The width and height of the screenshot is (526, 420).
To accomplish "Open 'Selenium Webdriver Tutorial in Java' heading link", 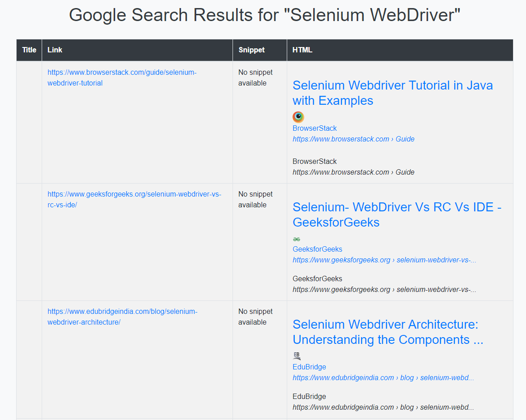I will click(392, 93).
